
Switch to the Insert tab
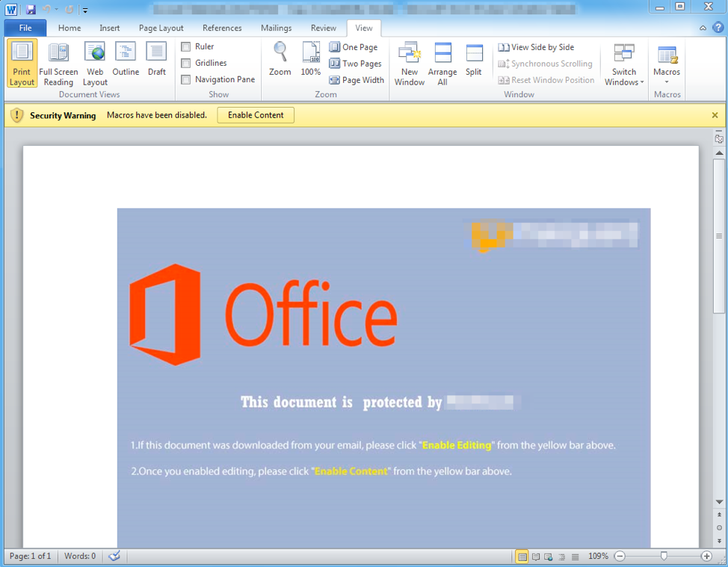(110, 28)
